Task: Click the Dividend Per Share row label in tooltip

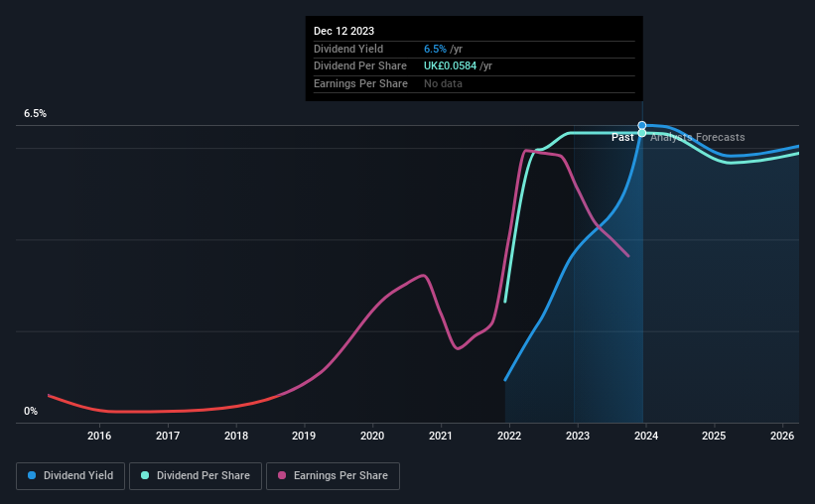Action: [x=359, y=66]
